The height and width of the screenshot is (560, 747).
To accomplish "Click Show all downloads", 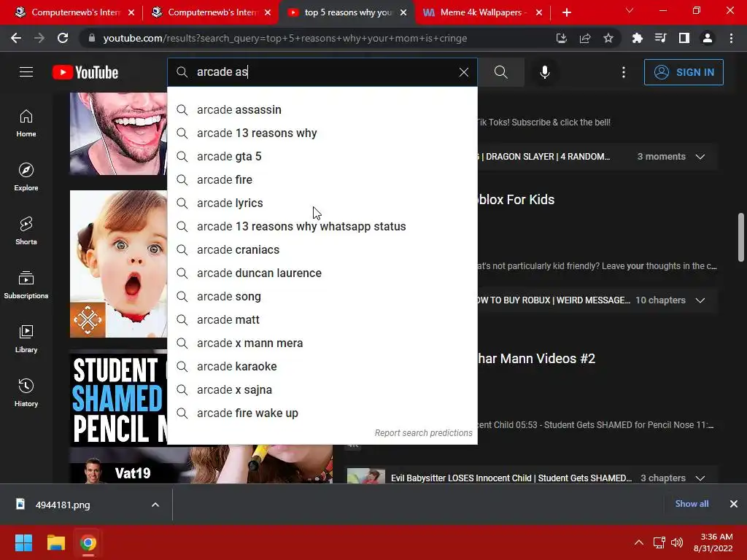I will pyautogui.click(x=692, y=503).
